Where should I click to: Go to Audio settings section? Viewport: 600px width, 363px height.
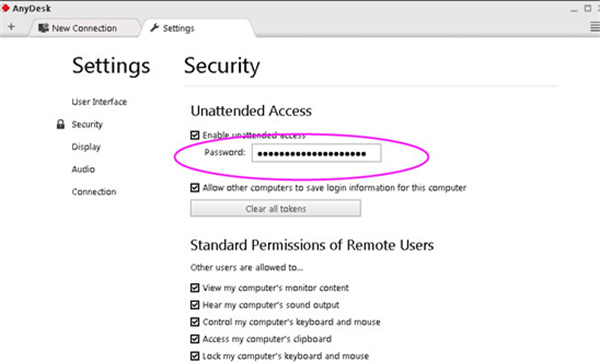pyautogui.click(x=83, y=169)
